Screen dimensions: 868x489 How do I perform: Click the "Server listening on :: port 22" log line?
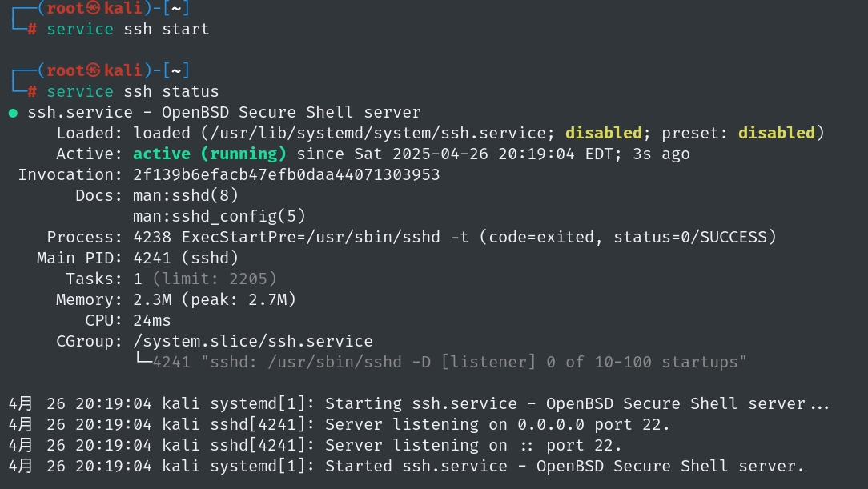(x=473, y=445)
